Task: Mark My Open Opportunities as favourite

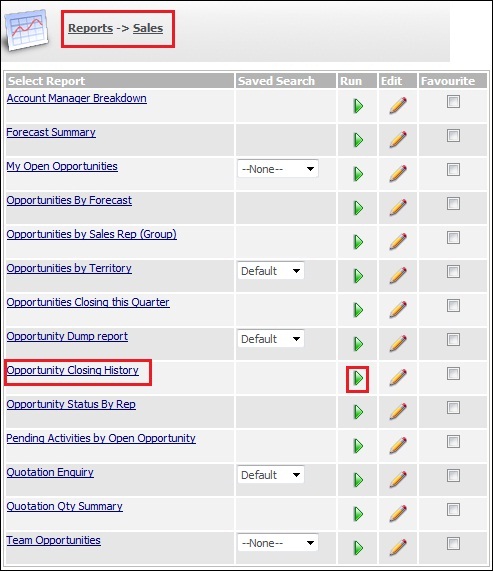Action: pos(453,170)
